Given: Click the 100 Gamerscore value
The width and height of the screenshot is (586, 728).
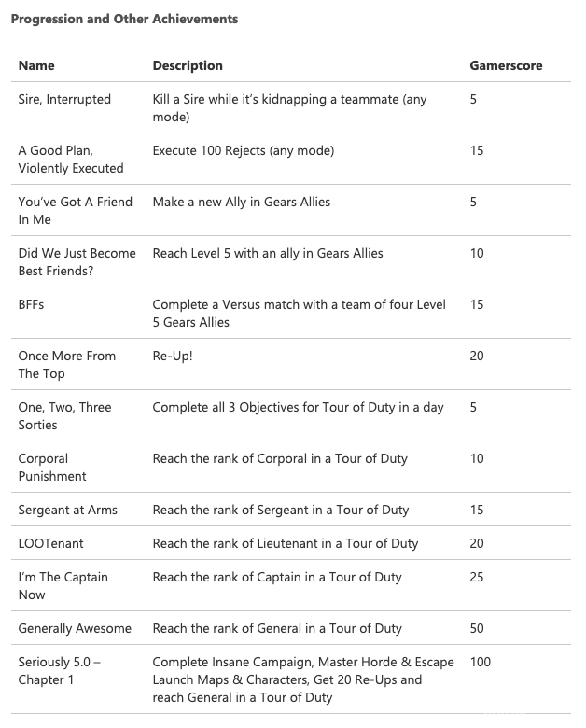Looking at the screenshot, I should [x=481, y=662].
